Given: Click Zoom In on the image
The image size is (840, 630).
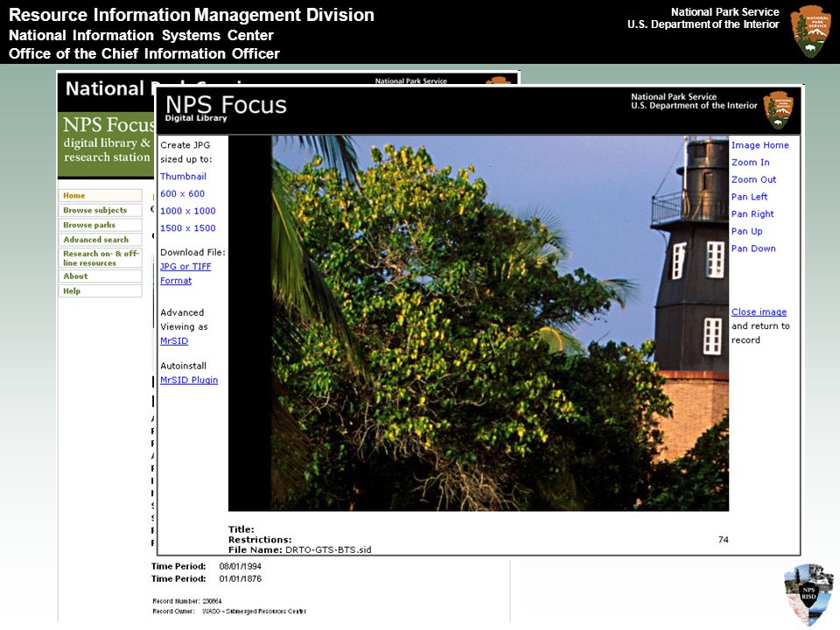Looking at the screenshot, I should [x=750, y=163].
